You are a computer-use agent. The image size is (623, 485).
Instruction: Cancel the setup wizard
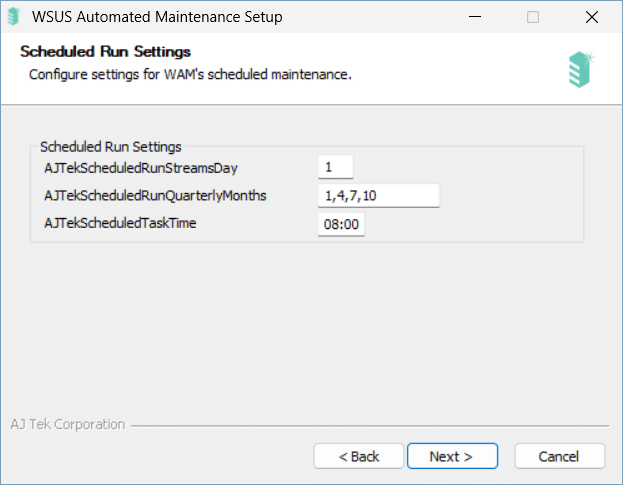coord(560,456)
